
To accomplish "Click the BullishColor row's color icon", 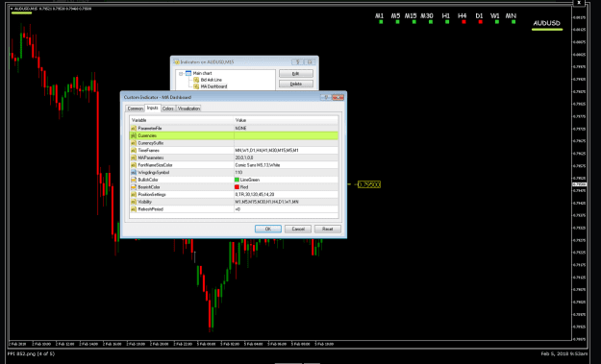I will tap(134, 180).
